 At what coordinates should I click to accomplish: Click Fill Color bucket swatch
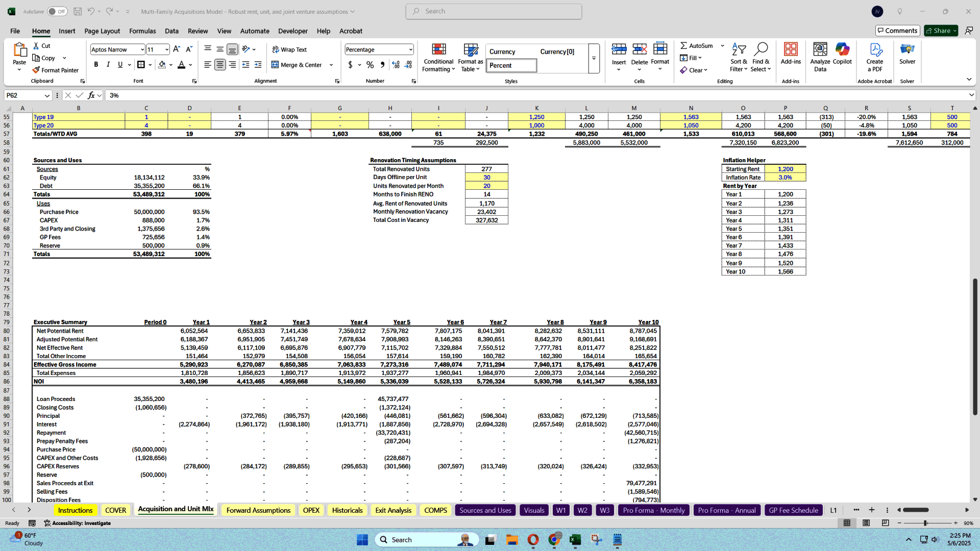point(162,65)
